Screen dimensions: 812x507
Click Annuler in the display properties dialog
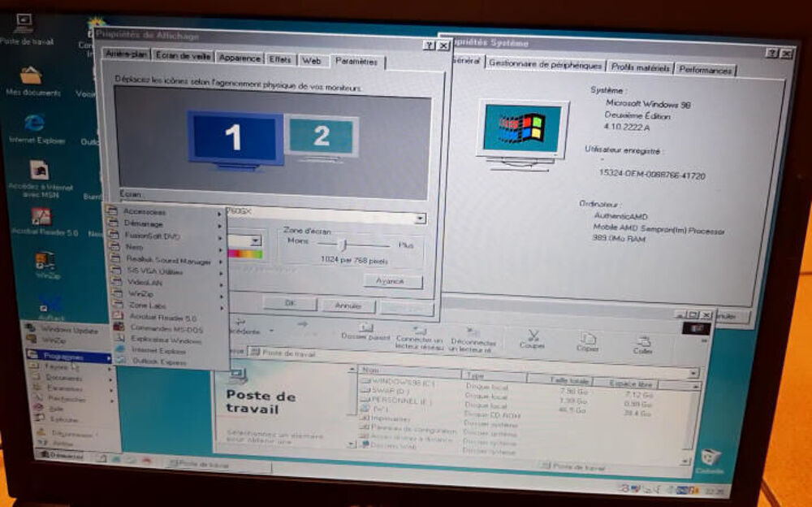click(x=348, y=305)
